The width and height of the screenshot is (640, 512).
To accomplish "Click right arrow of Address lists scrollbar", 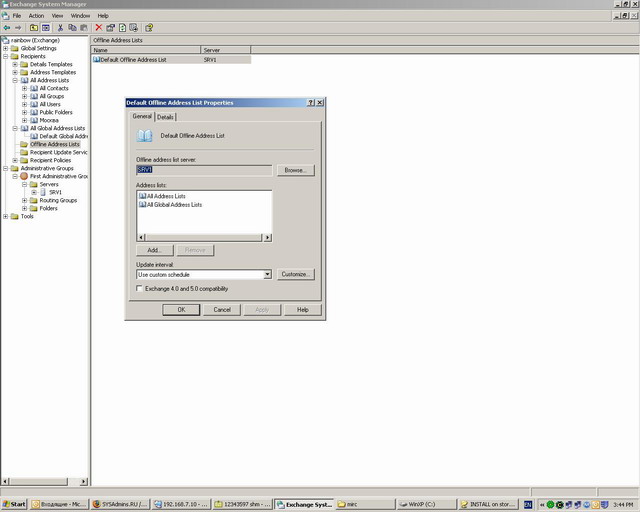I will pos(267,237).
